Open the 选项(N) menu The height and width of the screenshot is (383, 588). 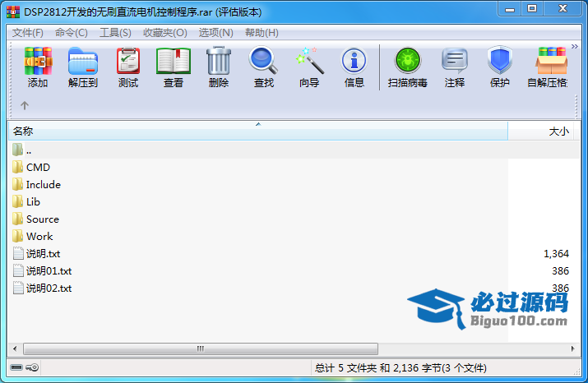pyautogui.click(x=216, y=33)
